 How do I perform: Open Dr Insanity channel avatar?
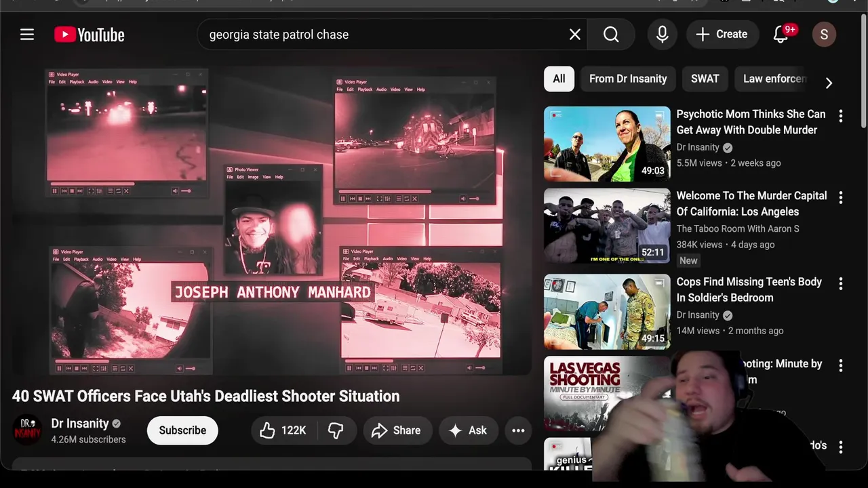tap(27, 430)
